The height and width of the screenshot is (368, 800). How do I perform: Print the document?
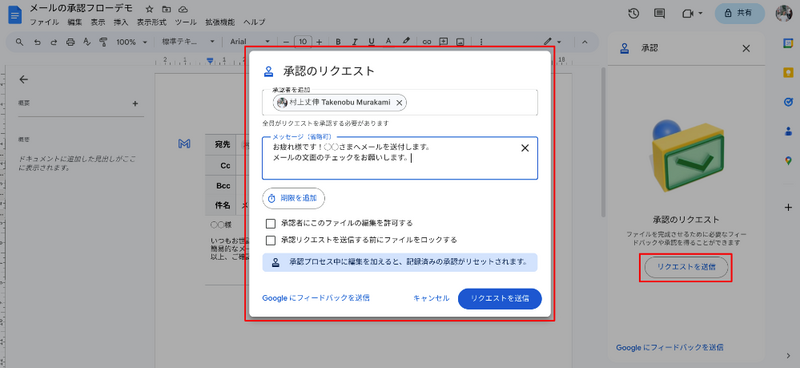click(x=70, y=42)
